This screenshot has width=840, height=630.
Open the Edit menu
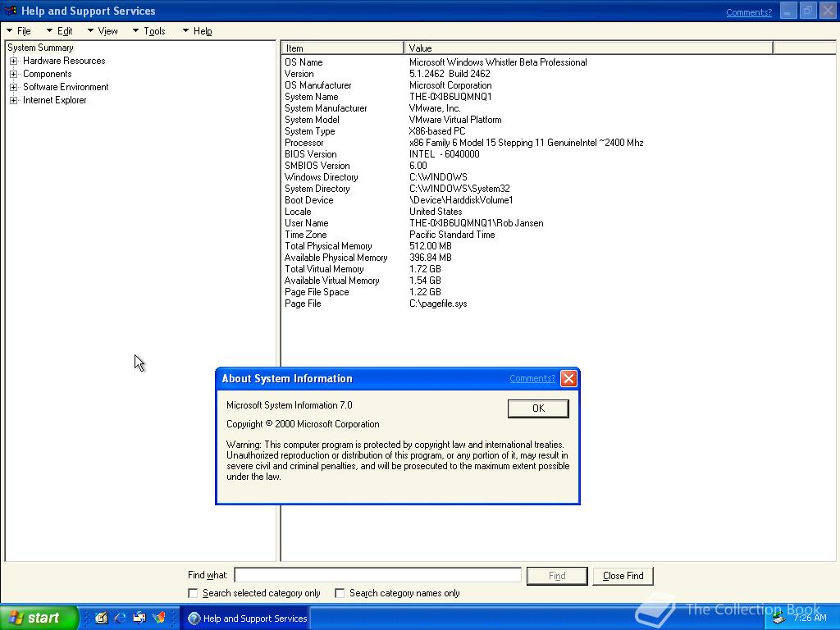(59, 31)
